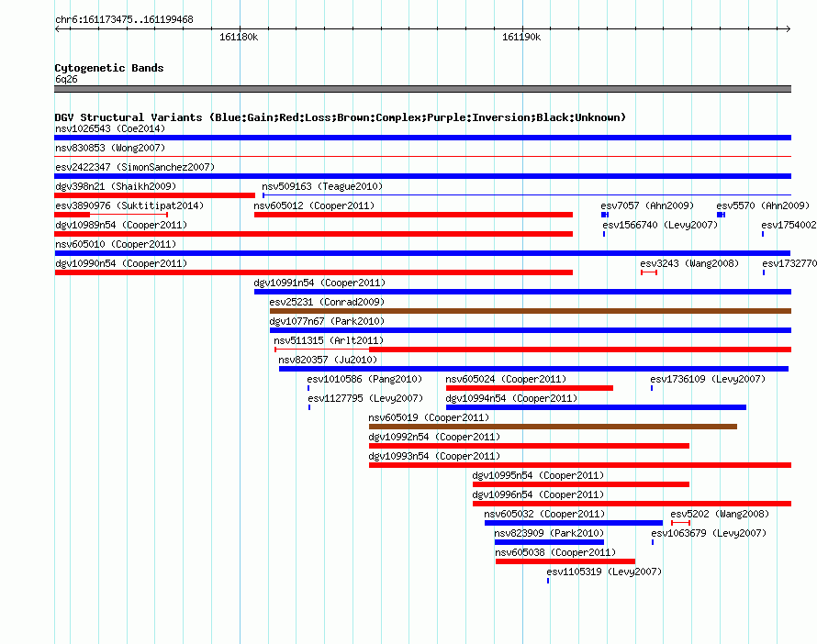Click the esv1754002 label

(789, 225)
